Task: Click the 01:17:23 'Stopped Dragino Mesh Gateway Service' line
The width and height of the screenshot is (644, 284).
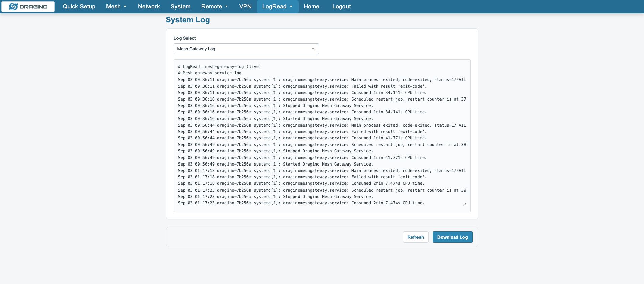Action: click(x=276, y=197)
